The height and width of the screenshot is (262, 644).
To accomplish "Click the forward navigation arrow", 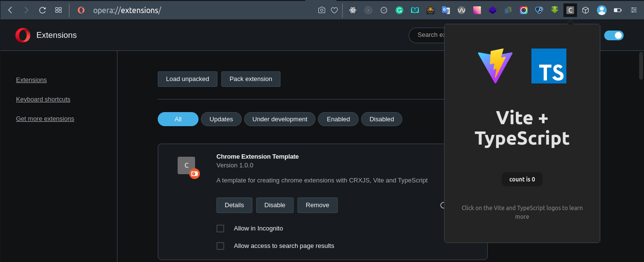I will [x=26, y=10].
